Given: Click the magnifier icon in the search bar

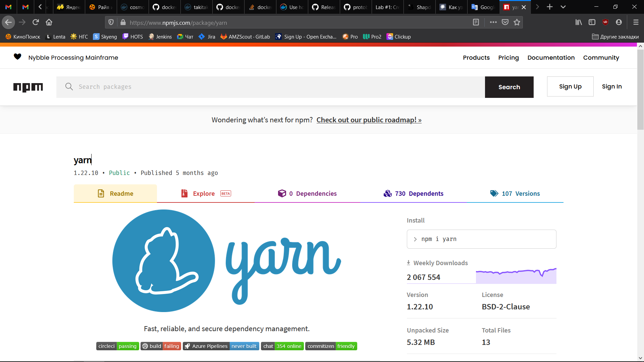Looking at the screenshot, I should click(x=69, y=86).
